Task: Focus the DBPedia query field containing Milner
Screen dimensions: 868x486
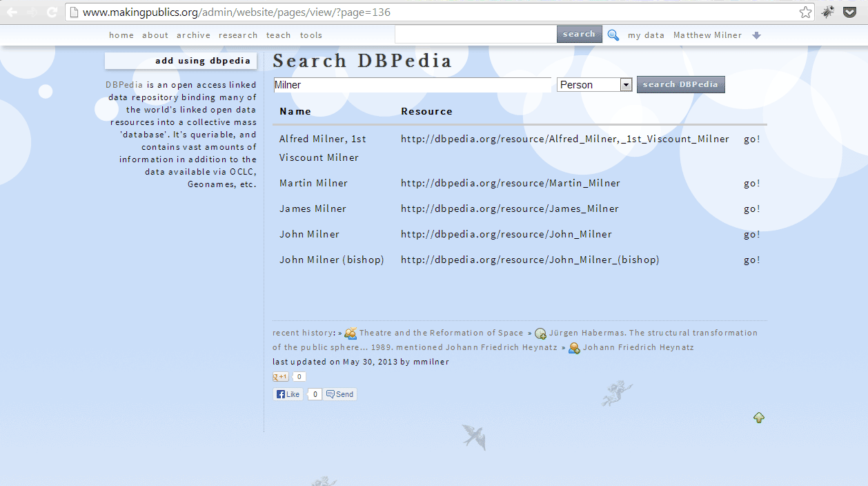Action: (x=412, y=84)
